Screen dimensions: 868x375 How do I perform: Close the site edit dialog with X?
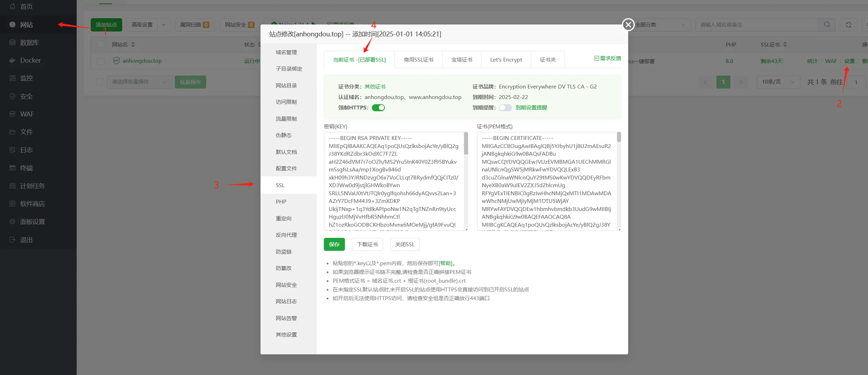(628, 24)
